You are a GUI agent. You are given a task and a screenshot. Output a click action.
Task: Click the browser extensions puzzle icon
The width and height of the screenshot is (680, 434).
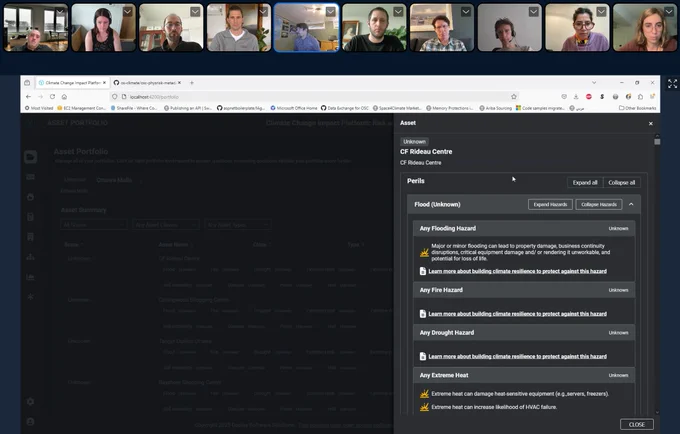tap(640, 97)
